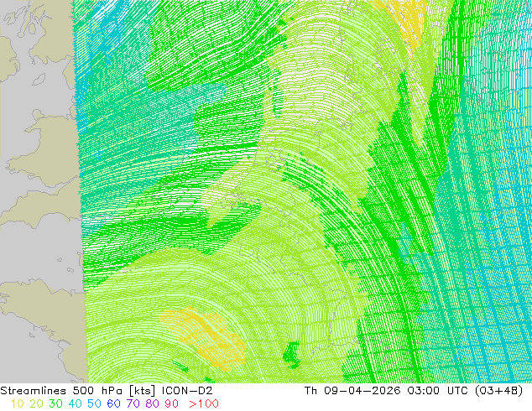Screen dimensions: 532x411
Task: Click the yellow '10' legend value
Action: click(x=18, y=404)
